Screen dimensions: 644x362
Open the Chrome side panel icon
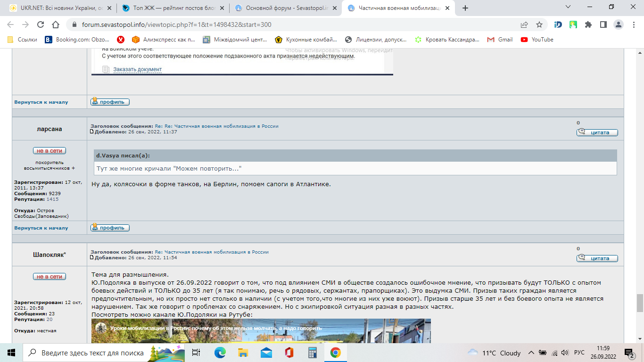603,25
